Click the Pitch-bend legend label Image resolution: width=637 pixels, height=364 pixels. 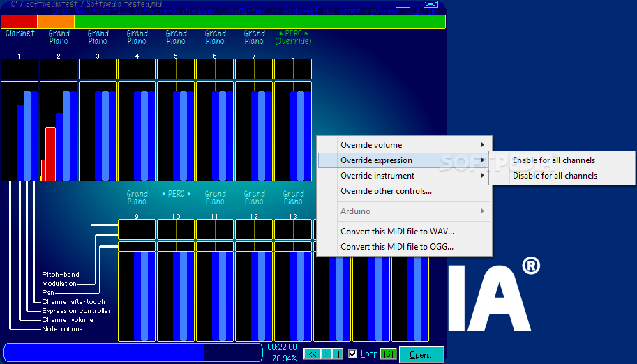point(61,275)
